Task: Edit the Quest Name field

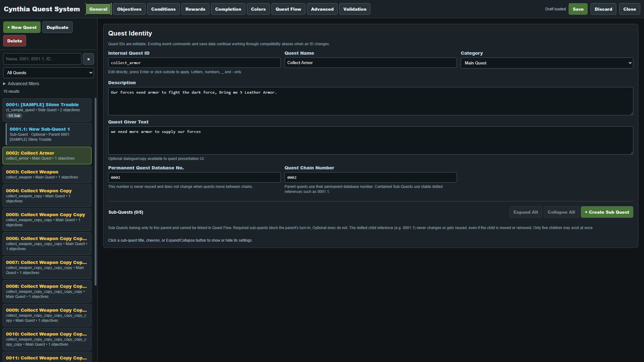Action: pyautogui.click(x=370, y=63)
